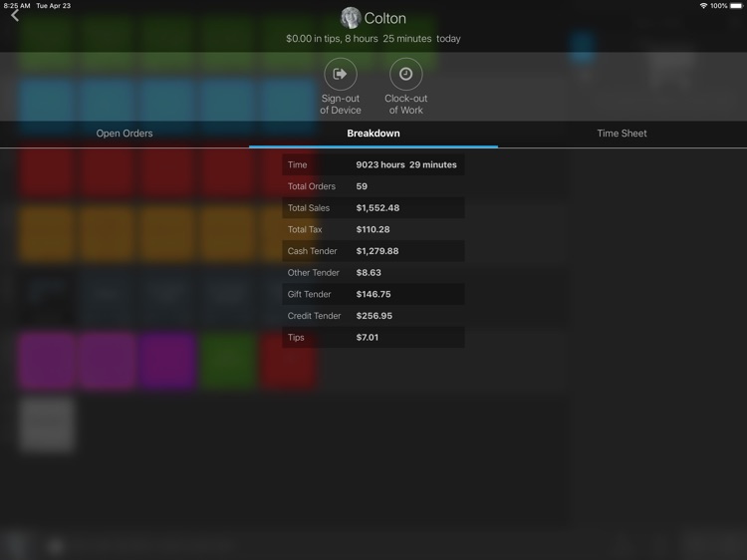Viewport: 747px width, 560px height.
Task: Select the Total Orders value 59
Action: (x=362, y=186)
